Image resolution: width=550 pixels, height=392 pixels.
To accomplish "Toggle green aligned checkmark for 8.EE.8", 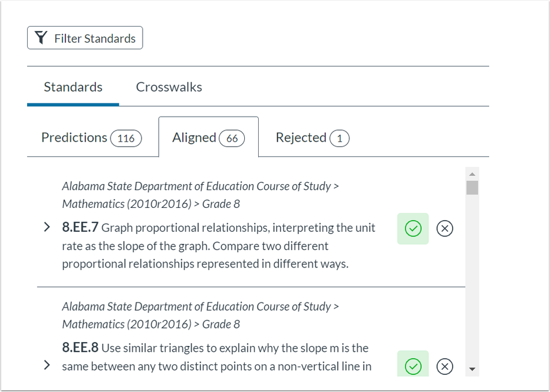I will pyautogui.click(x=413, y=365).
